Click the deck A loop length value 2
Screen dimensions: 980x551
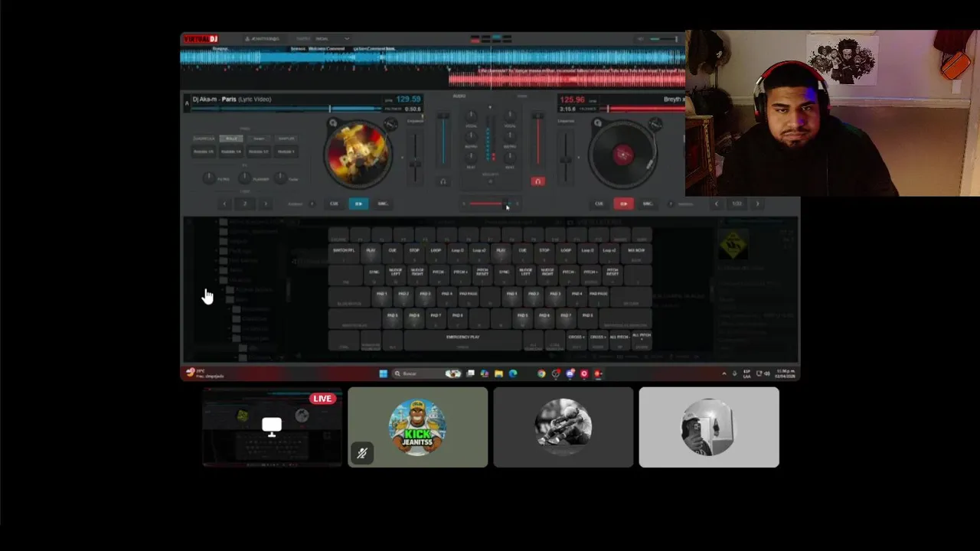245,204
